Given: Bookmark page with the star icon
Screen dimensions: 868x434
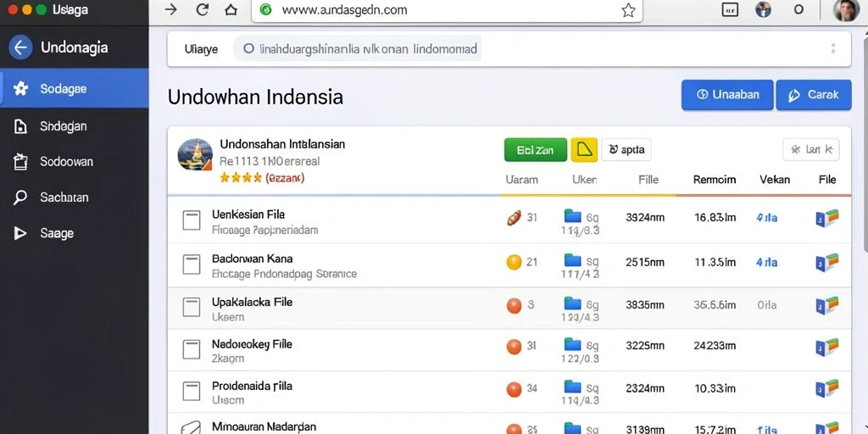Looking at the screenshot, I should click(x=628, y=10).
